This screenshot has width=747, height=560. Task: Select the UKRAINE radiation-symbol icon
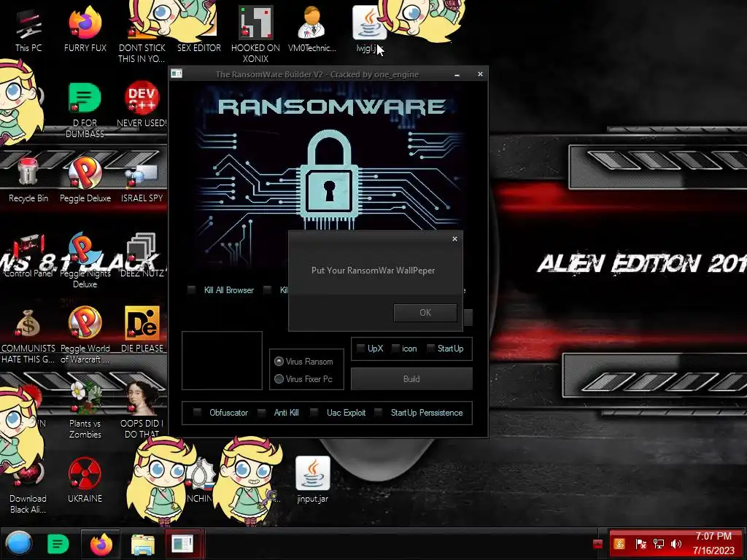85,480
